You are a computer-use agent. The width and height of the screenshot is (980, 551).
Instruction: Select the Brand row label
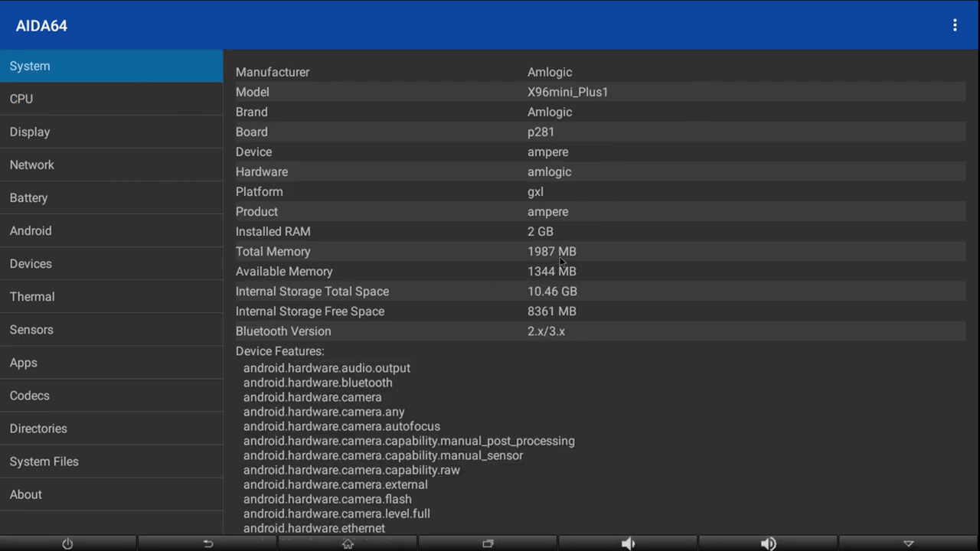tap(251, 112)
